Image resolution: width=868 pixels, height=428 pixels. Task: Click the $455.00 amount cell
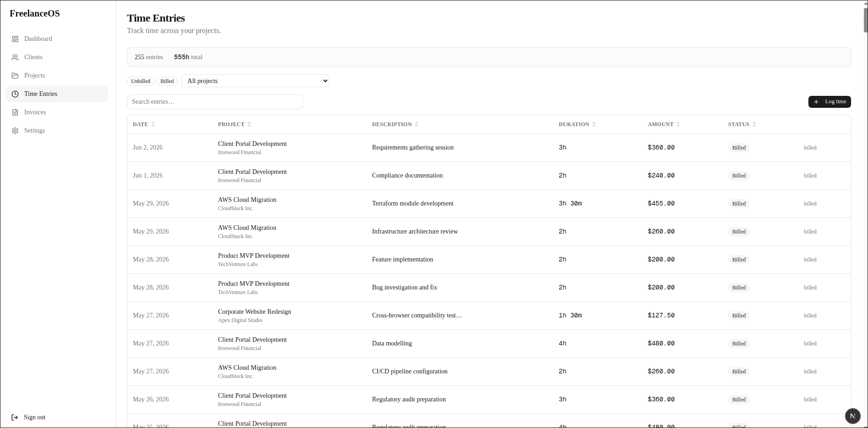point(661,204)
